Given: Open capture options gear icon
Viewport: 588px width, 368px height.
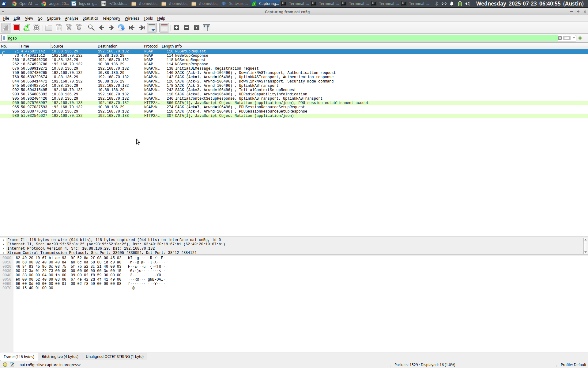Looking at the screenshot, I should pyautogui.click(x=36, y=28).
